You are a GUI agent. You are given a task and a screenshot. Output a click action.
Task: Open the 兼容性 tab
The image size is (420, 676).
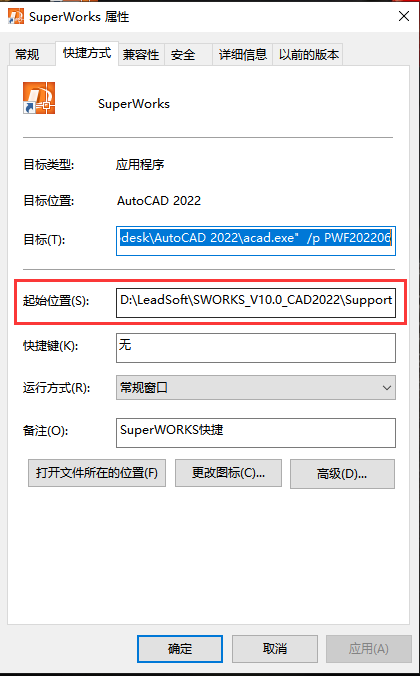coord(141,55)
